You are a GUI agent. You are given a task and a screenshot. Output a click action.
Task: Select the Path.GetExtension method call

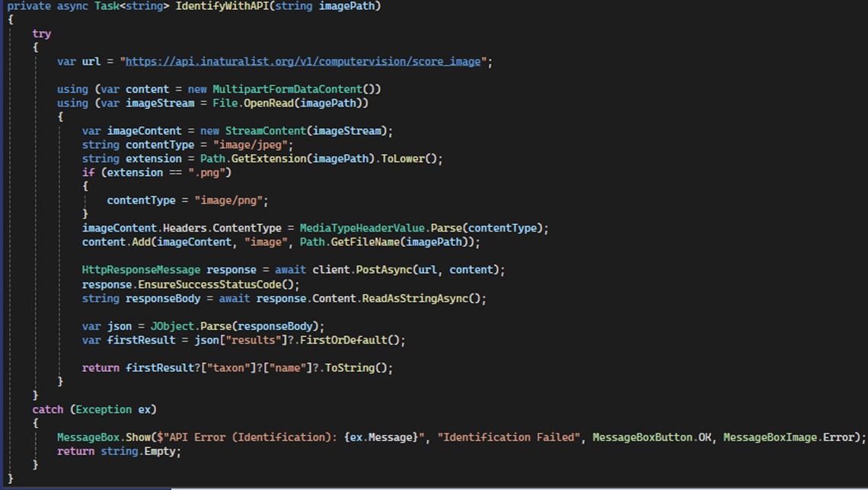coord(253,158)
